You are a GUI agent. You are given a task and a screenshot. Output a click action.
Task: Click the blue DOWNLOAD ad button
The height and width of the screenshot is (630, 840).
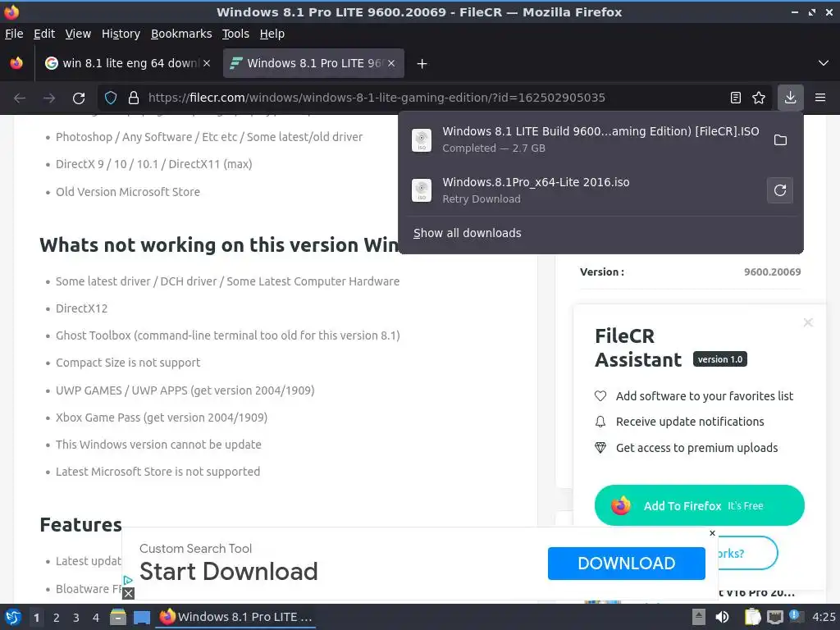[x=626, y=563]
